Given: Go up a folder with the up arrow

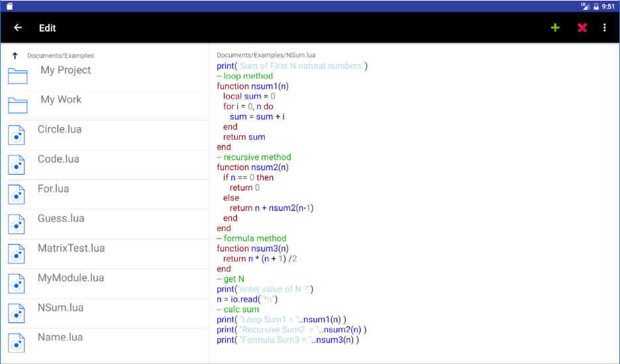Looking at the screenshot, I should [15, 56].
